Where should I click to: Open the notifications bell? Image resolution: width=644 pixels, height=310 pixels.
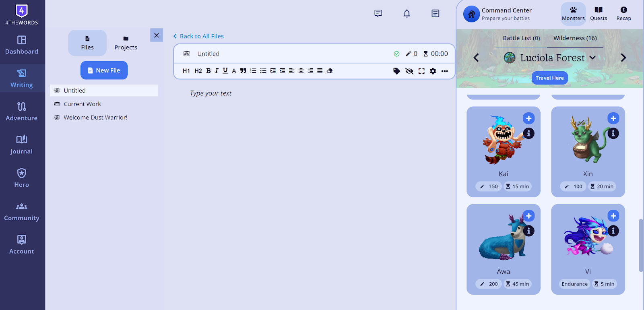click(x=407, y=13)
